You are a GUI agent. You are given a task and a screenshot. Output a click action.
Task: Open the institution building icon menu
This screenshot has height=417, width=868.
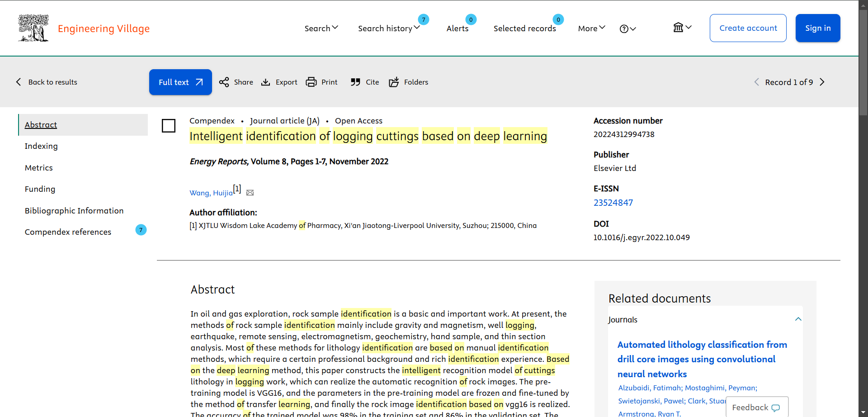682,28
